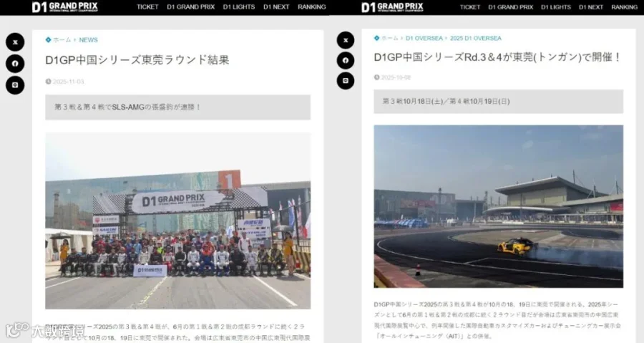The image size is (644, 343).
Task: Click the 東莞ラウンド結果 article title
Action: (137, 60)
